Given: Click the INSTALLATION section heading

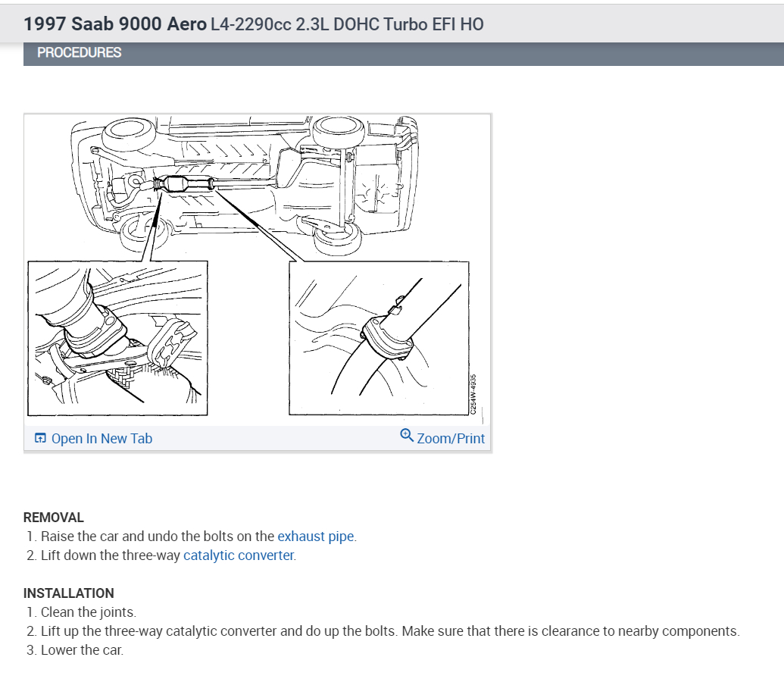Looking at the screenshot, I should click(69, 593).
